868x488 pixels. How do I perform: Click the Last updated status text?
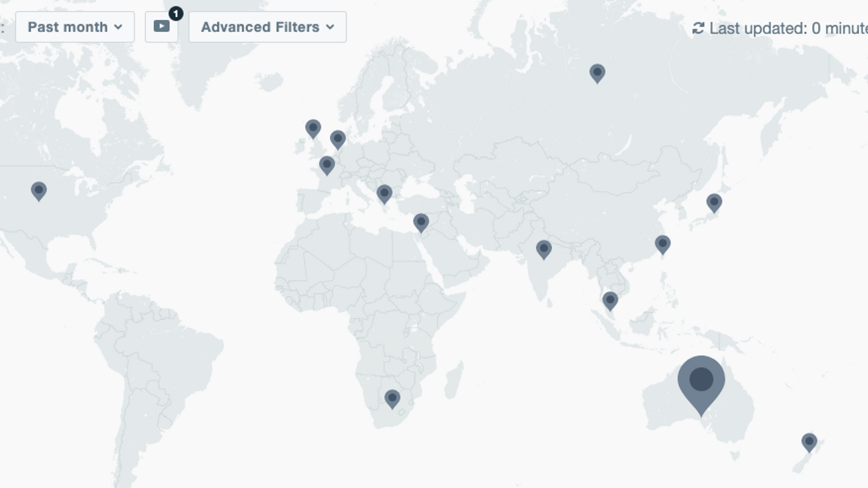(788, 28)
